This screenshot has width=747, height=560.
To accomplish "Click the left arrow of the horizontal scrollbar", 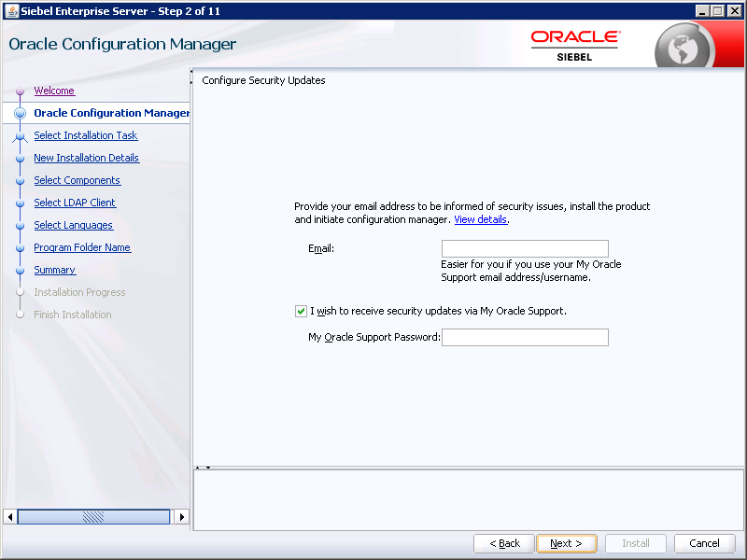I will click(10, 517).
